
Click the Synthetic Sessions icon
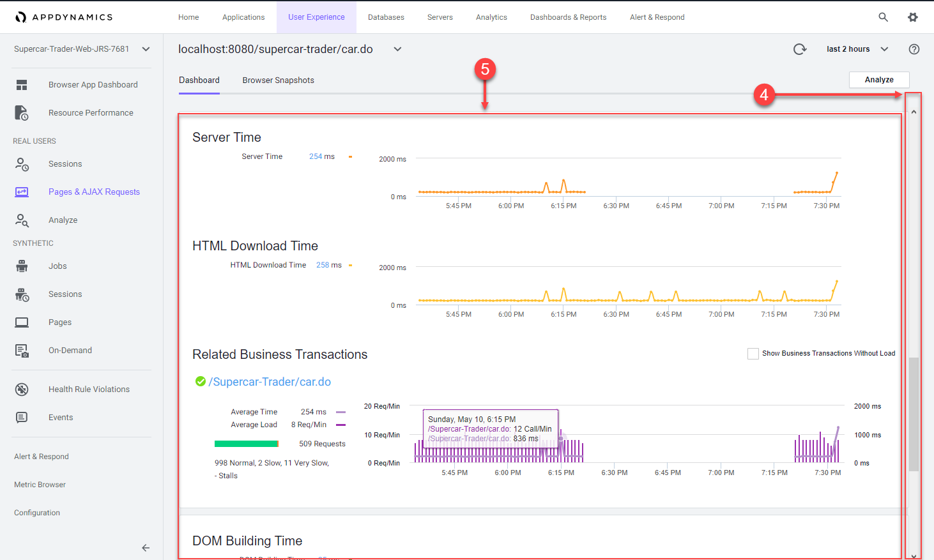pos(22,294)
